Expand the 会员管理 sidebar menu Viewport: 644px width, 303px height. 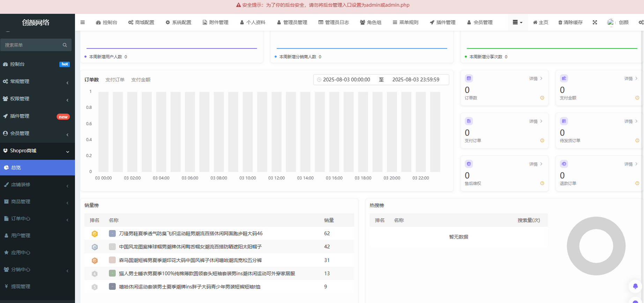click(37, 133)
